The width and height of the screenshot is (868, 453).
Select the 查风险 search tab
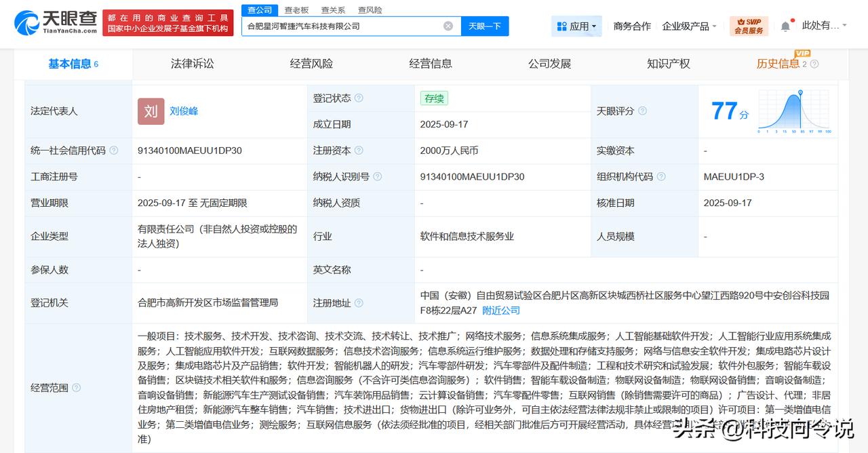[370, 10]
